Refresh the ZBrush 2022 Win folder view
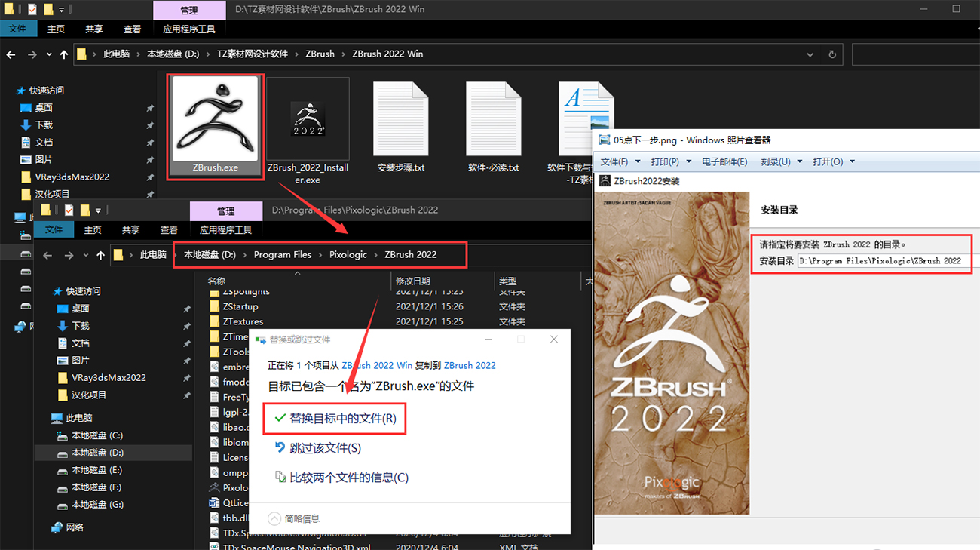Viewport: 980px width, 550px height. [832, 54]
